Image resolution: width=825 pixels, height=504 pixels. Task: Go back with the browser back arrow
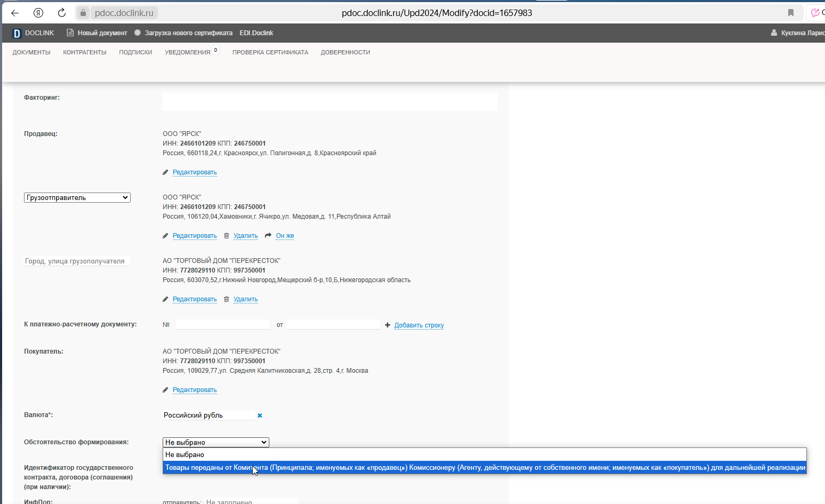coord(15,13)
